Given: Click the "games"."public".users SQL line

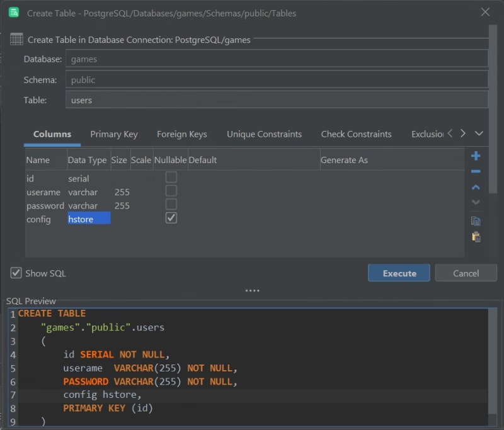Looking at the screenshot, I should (103, 327).
